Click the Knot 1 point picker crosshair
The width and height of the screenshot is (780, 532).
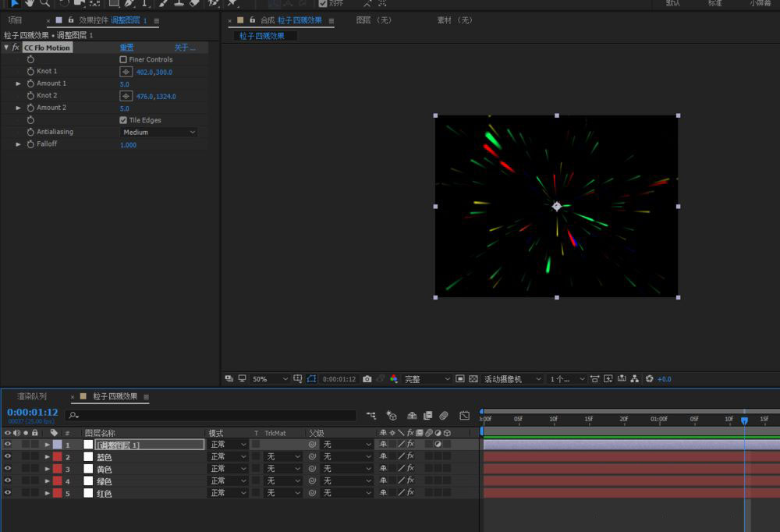(x=126, y=72)
